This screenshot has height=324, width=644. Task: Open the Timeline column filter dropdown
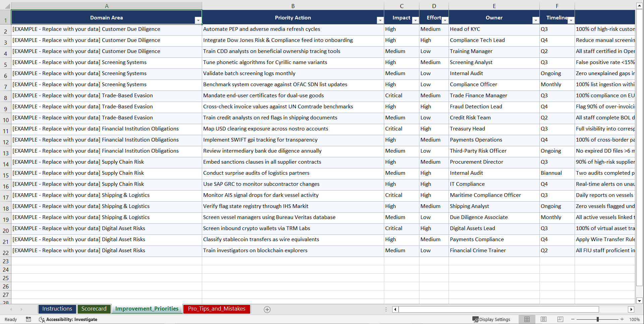pos(571,20)
